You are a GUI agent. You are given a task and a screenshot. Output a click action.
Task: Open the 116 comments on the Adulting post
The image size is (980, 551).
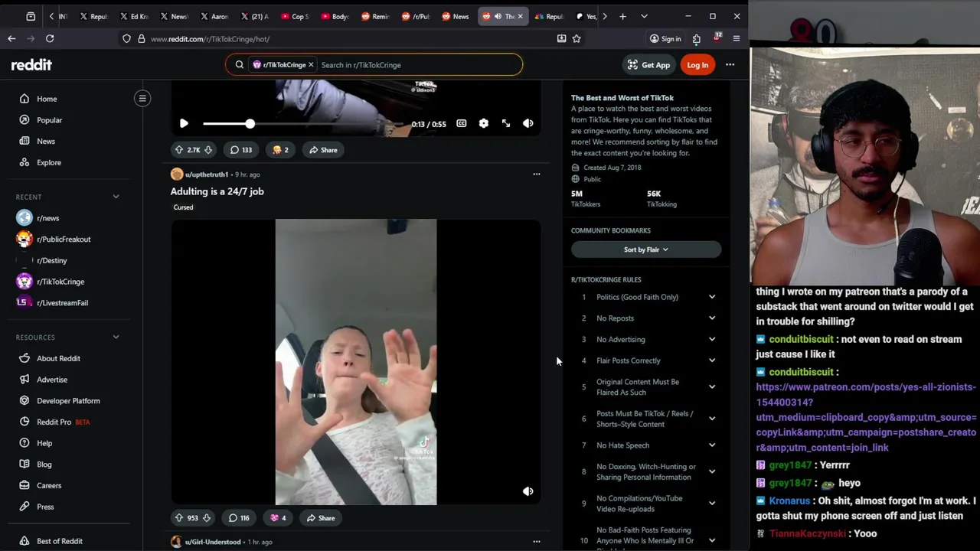[x=239, y=518]
